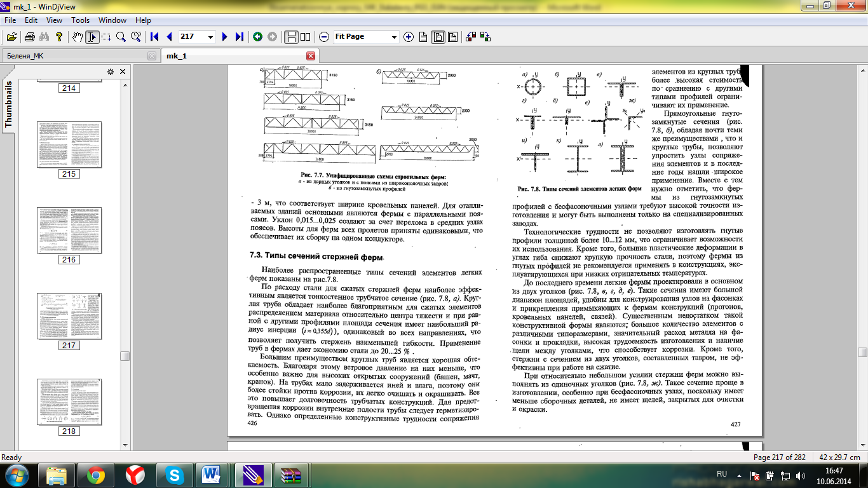Open the Edit menu
Screen dimensions: 868x488
pyautogui.click(x=31, y=20)
